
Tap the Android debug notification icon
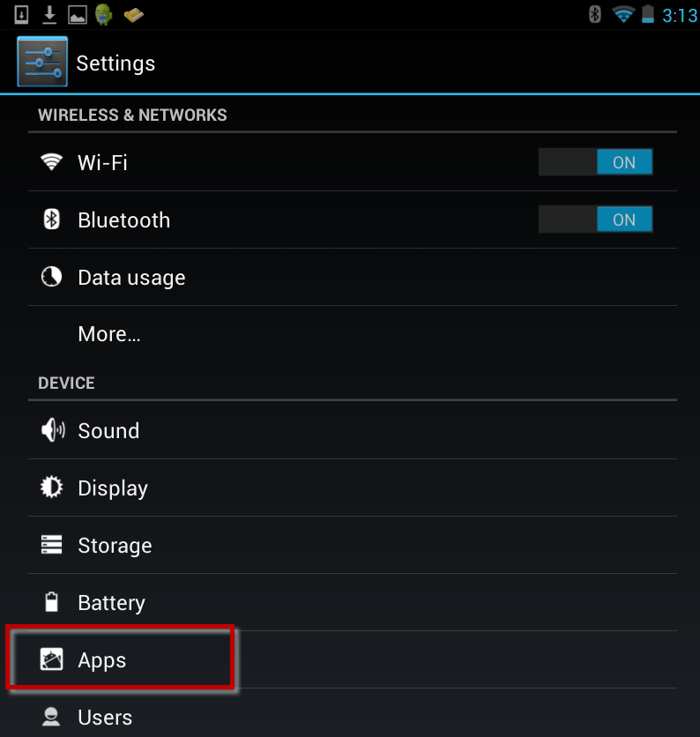(x=104, y=14)
